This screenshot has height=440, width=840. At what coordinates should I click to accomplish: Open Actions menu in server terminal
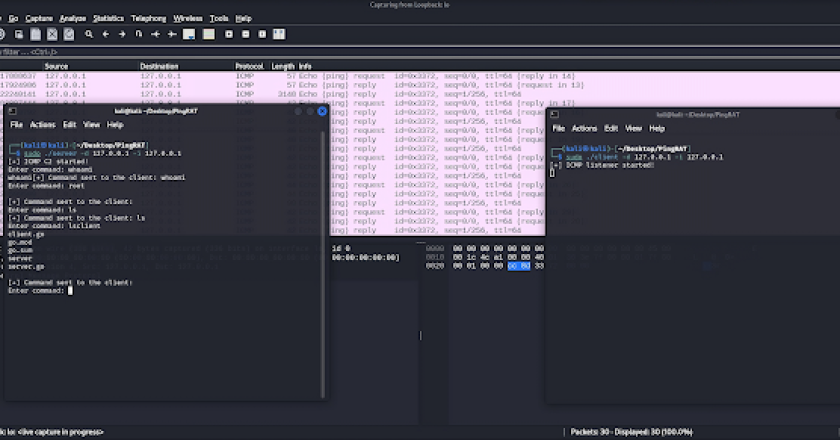[x=42, y=125]
